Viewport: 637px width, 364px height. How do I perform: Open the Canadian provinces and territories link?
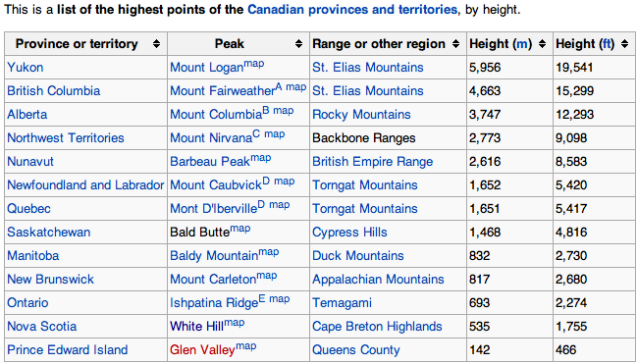pos(352,10)
